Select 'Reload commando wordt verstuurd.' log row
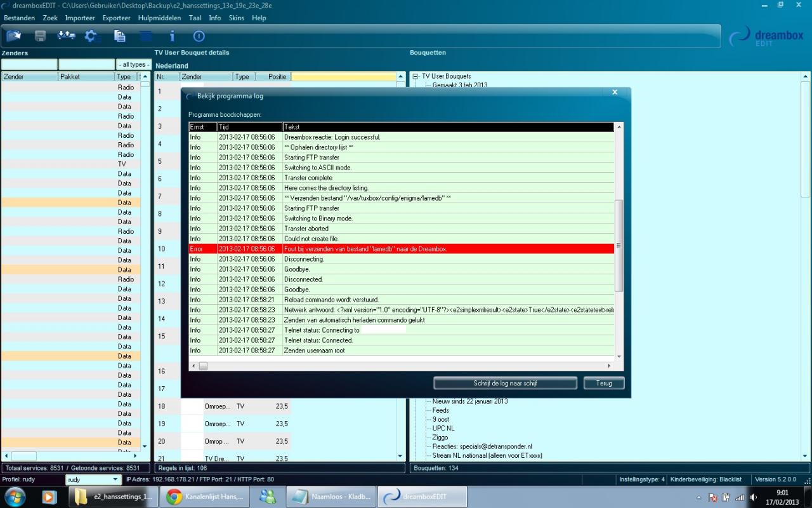The height and width of the screenshot is (508, 812). tap(402, 300)
